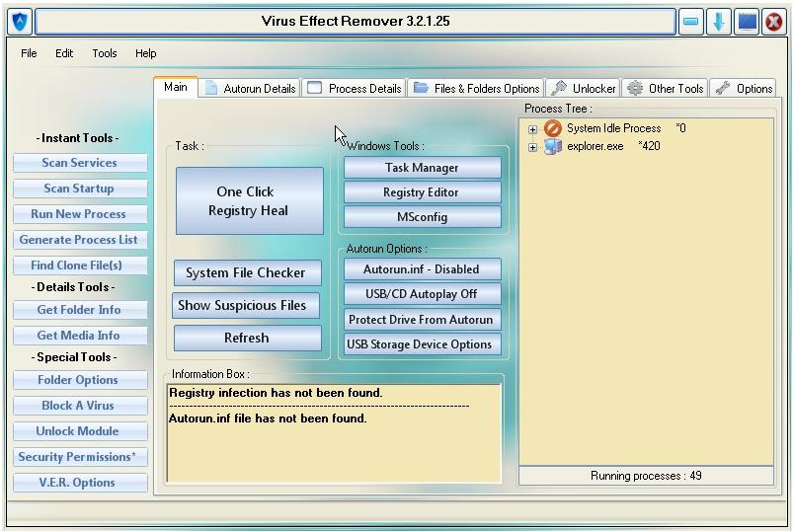The width and height of the screenshot is (794, 532).
Task: Switch to the Autorun Details tab
Action: 250,89
